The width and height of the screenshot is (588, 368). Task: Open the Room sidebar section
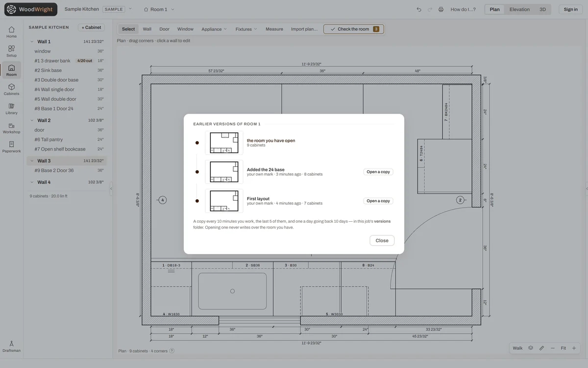point(11,70)
